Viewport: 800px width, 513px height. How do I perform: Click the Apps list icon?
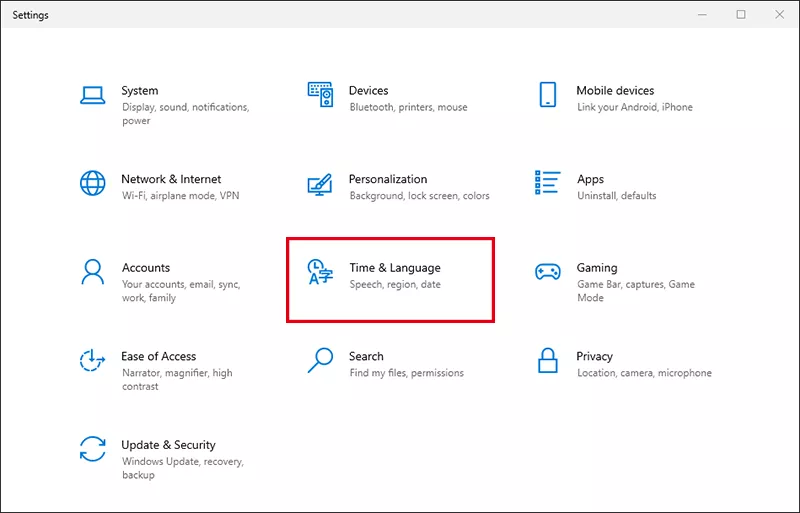tap(547, 184)
